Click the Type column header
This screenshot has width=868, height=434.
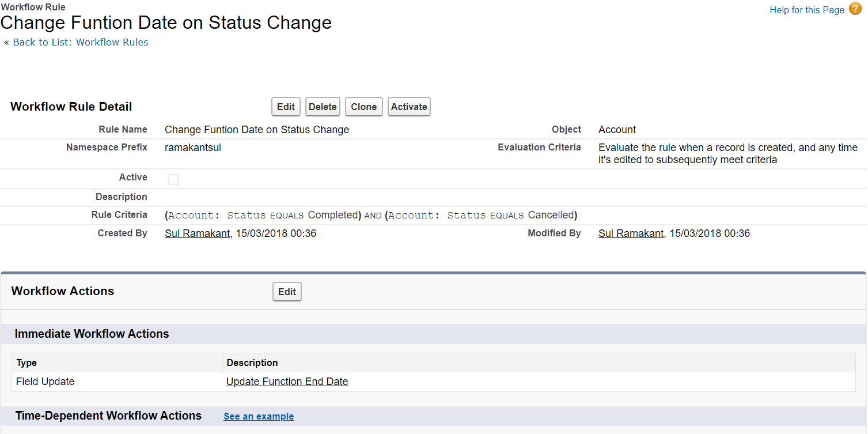pyautogui.click(x=26, y=363)
